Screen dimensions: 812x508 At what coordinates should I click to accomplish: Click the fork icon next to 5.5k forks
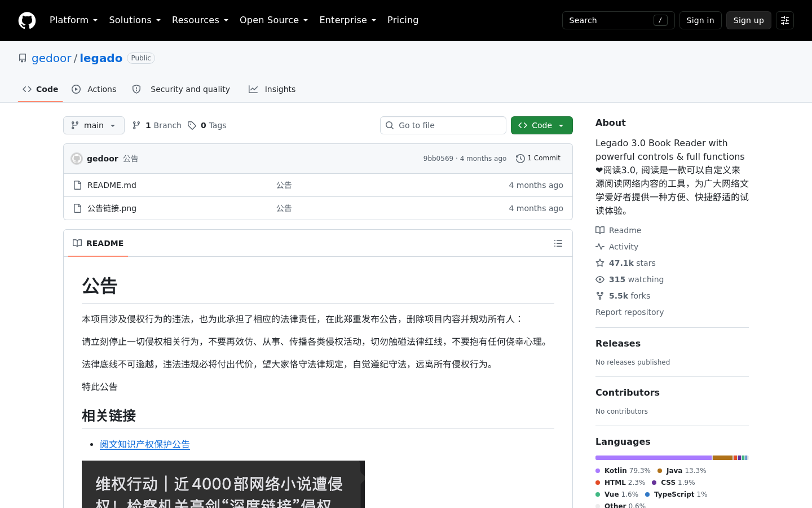pos(600,296)
